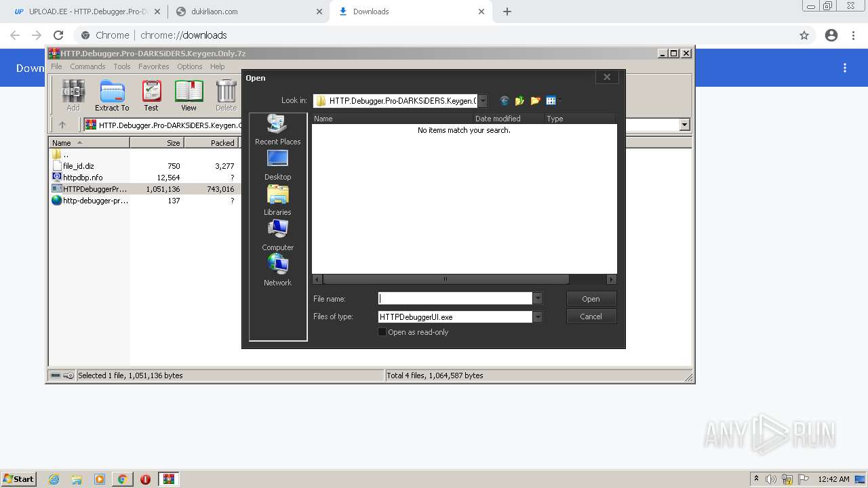The image size is (868, 488).
Task: Expand the File name dropdown
Action: click(x=538, y=299)
